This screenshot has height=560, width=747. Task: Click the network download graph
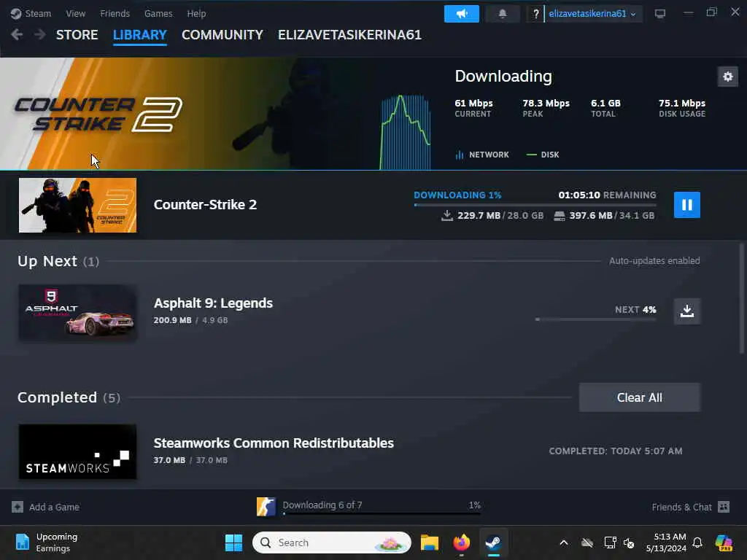[x=405, y=132]
